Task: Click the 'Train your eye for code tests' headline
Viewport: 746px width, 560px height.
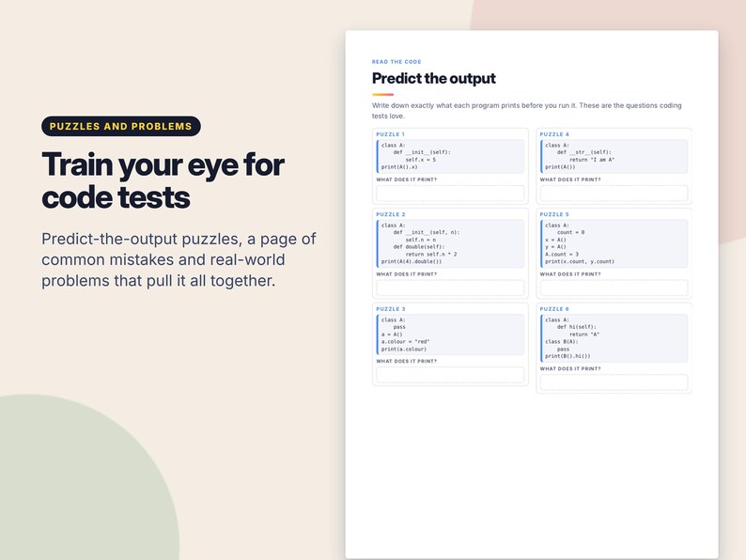Action: 163,180
